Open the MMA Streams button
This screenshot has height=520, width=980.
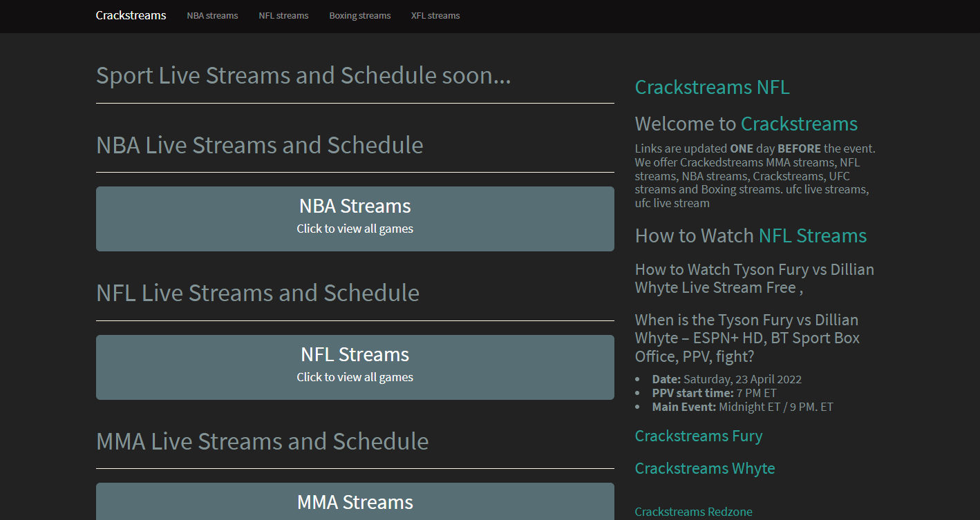[x=355, y=502]
